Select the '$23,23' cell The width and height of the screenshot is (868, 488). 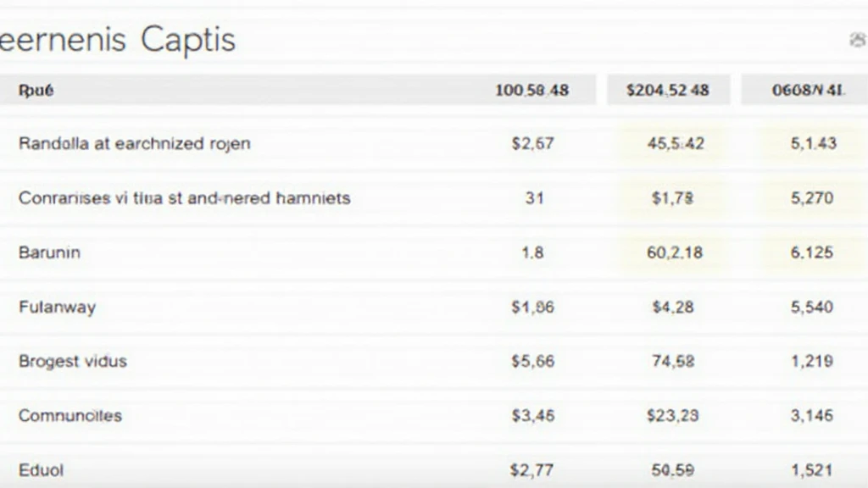coord(673,415)
